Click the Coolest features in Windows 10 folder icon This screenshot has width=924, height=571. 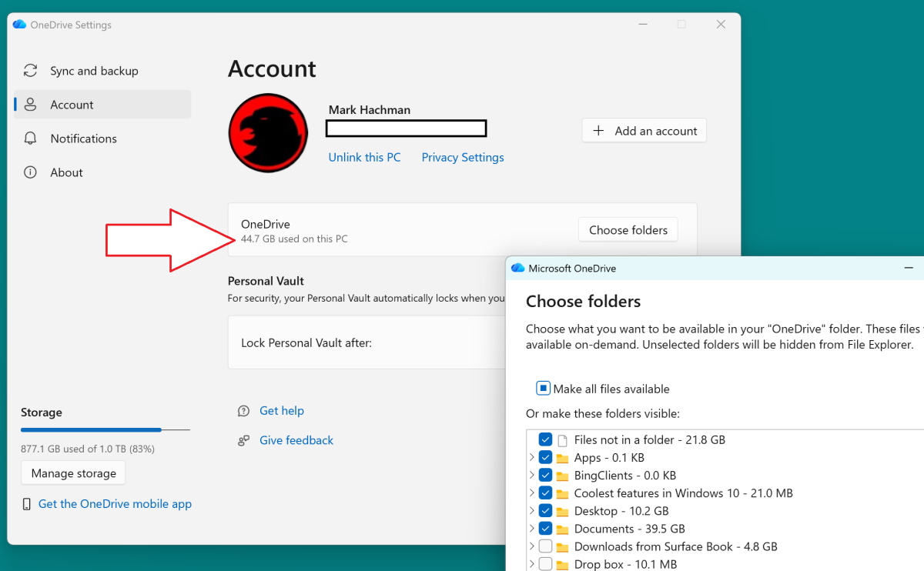[x=562, y=493]
